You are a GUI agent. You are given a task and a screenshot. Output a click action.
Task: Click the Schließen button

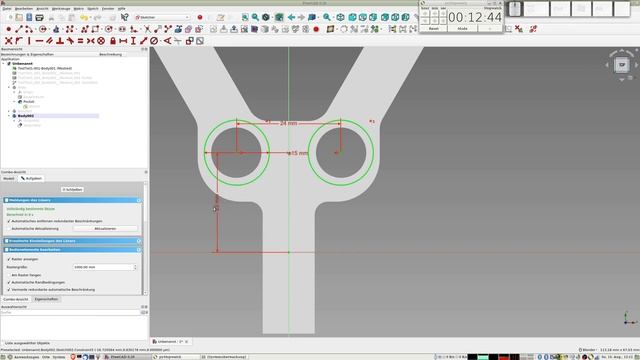point(72,190)
